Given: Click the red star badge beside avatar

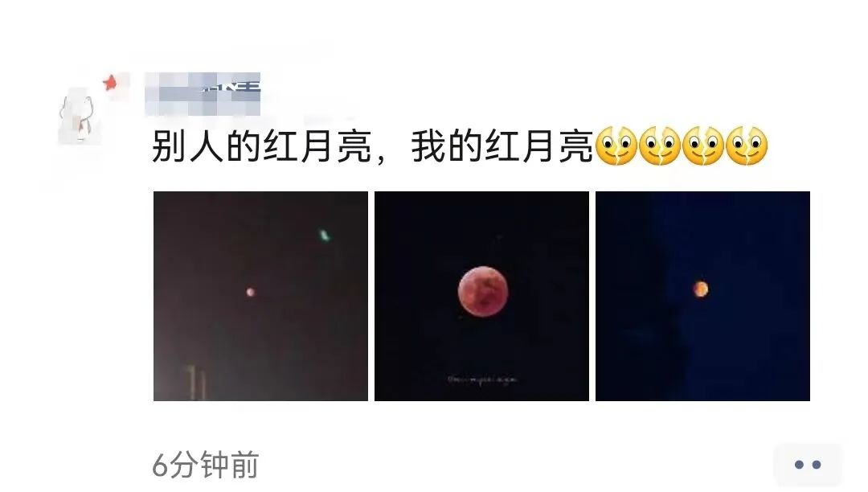Looking at the screenshot, I should coord(111,83).
